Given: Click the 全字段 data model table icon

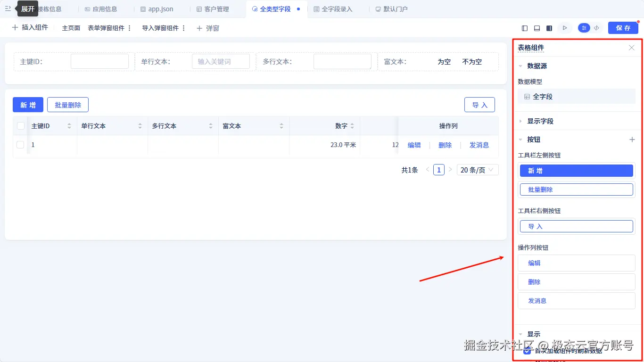Looking at the screenshot, I should point(527,97).
